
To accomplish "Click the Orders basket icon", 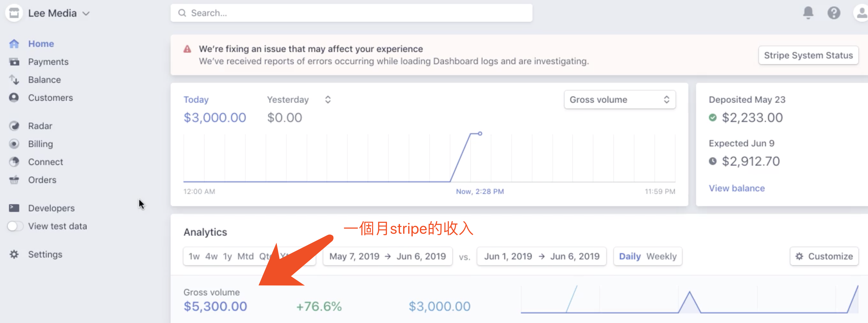I will tap(14, 180).
